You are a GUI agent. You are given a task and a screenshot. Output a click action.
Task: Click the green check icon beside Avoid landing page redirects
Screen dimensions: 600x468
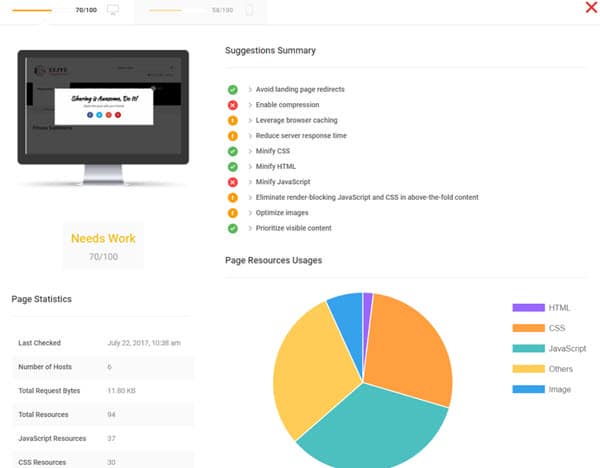coord(232,90)
